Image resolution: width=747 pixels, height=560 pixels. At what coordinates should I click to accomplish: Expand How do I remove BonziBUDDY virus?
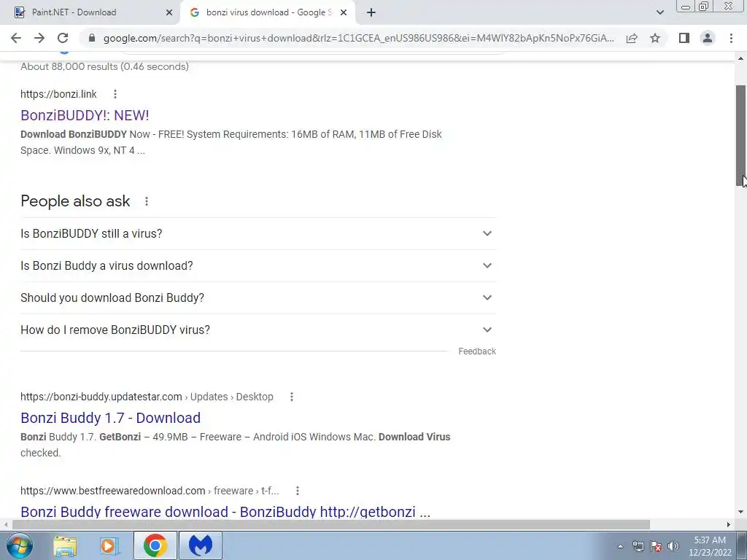click(x=258, y=330)
